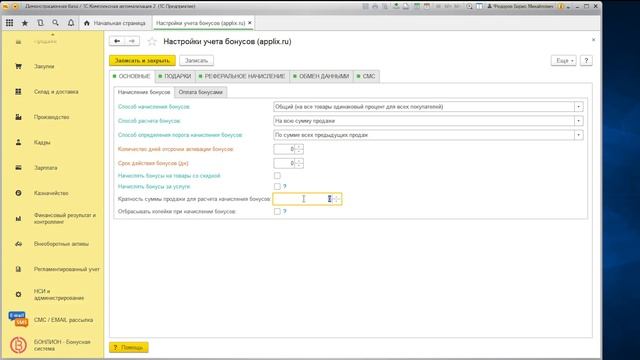Open the Зарплата section icon
Viewport: 640px width, 360px height.
(x=18, y=167)
